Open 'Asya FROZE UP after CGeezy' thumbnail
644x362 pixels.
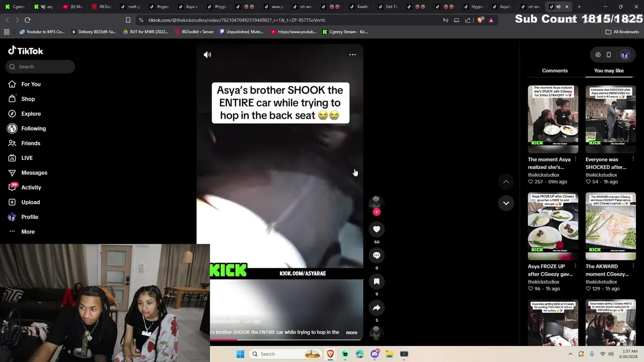click(553, 226)
